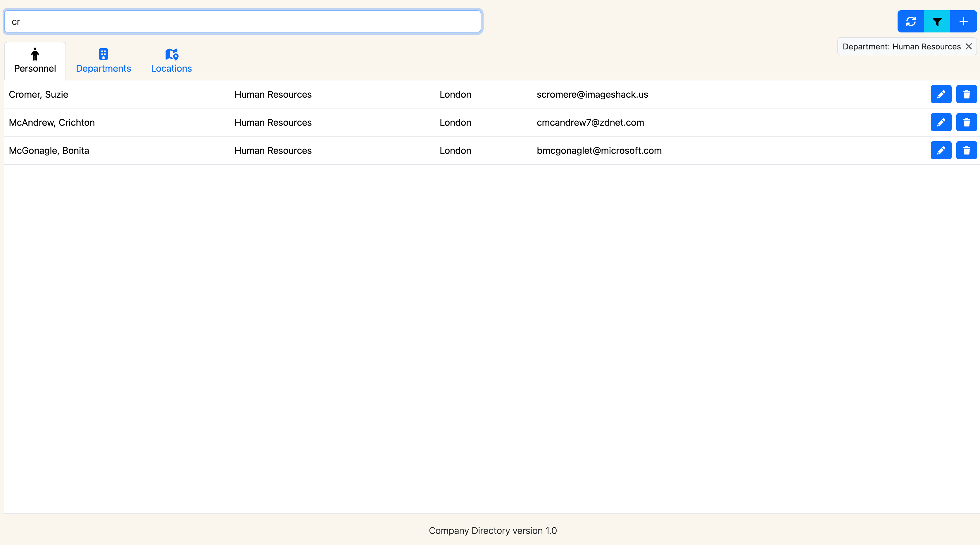The image size is (980, 545).
Task: Click the building icon on Departments tab
Action: tap(103, 54)
